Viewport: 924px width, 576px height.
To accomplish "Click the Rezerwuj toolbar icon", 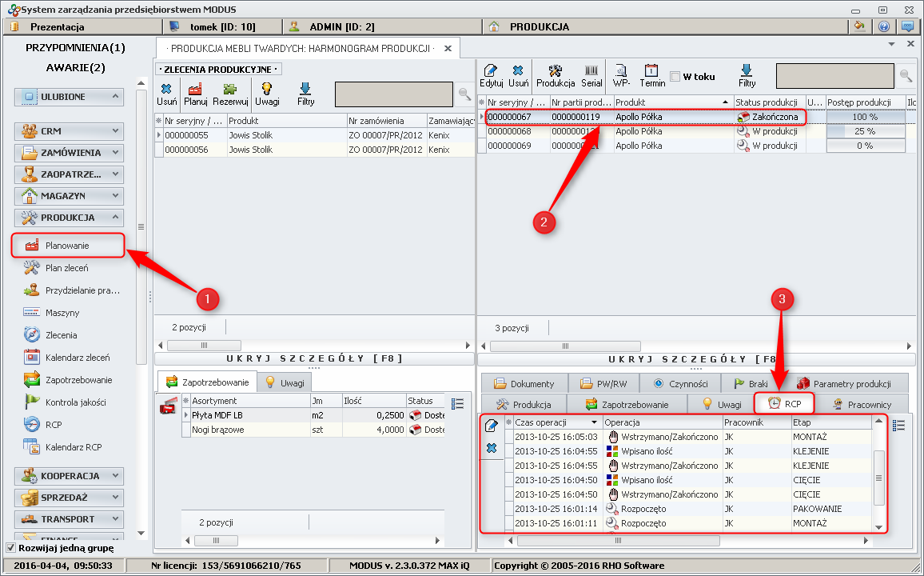I will (230, 94).
